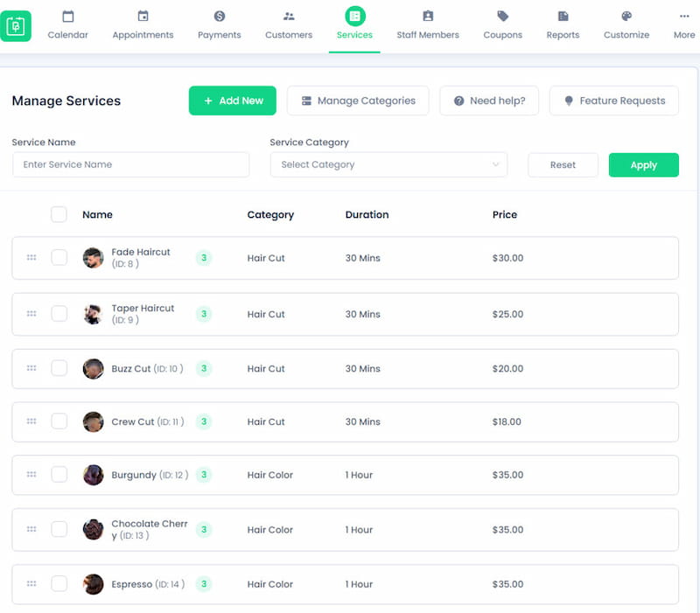Click the Burgundy thumbnail image

(x=94, y=475)
